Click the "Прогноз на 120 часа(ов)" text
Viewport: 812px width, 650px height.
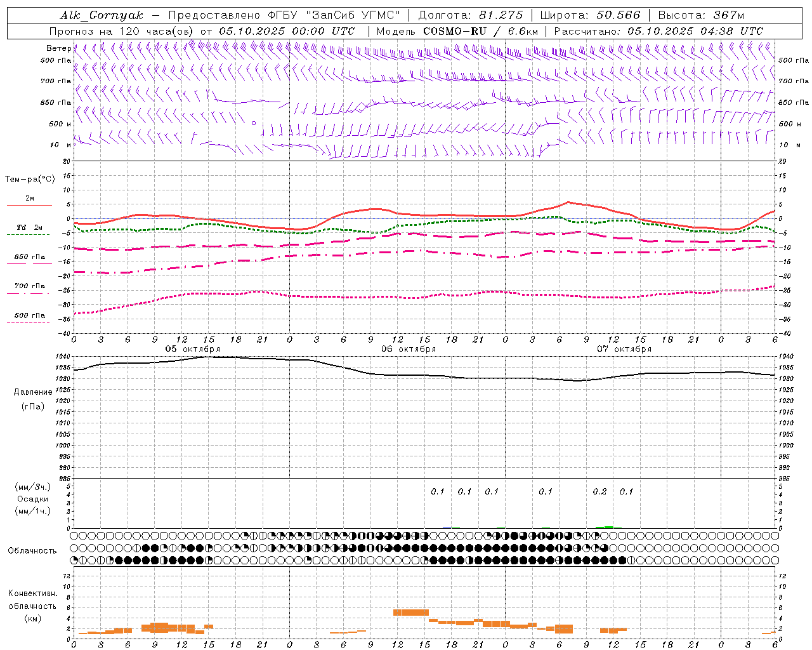click(121, 31)
